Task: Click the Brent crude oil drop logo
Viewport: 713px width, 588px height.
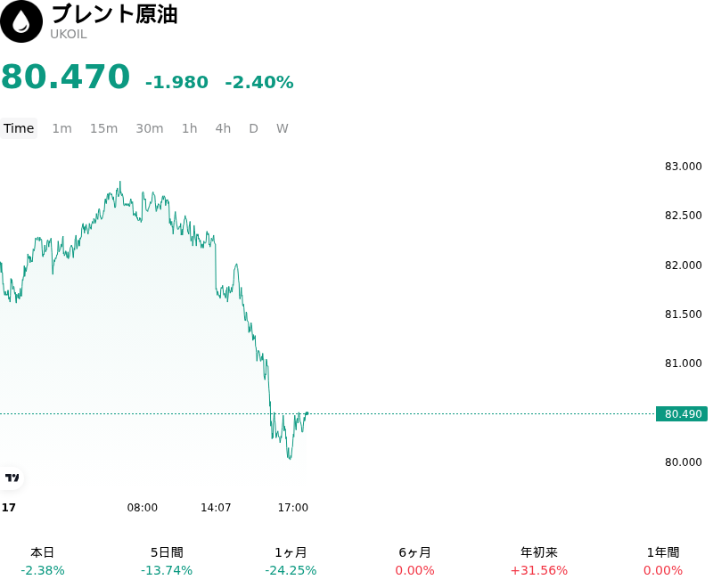Action: 21,21
